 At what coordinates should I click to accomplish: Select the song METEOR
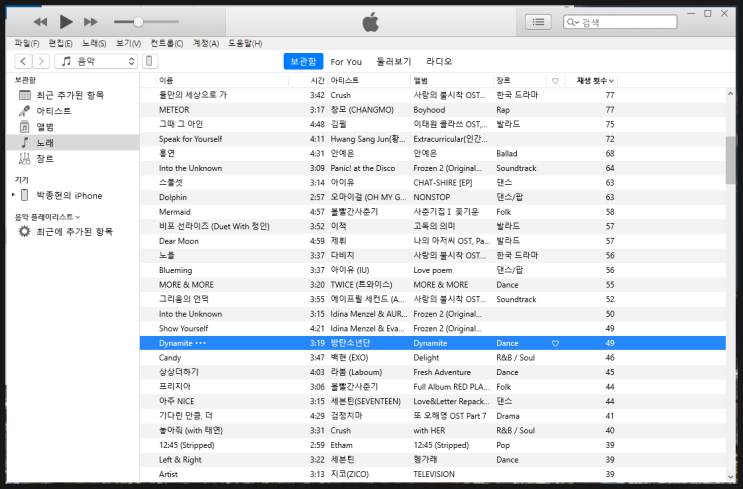click(174, 110)
